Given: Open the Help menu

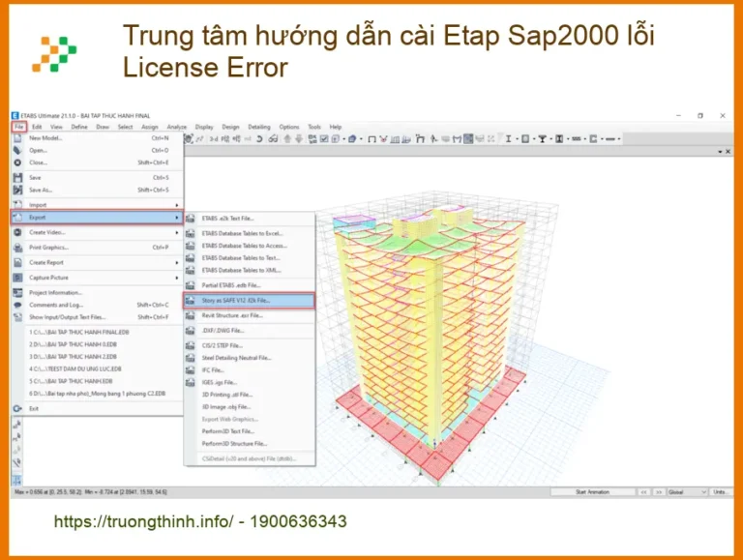Looking at the screenshot, I should click(336, 127).
